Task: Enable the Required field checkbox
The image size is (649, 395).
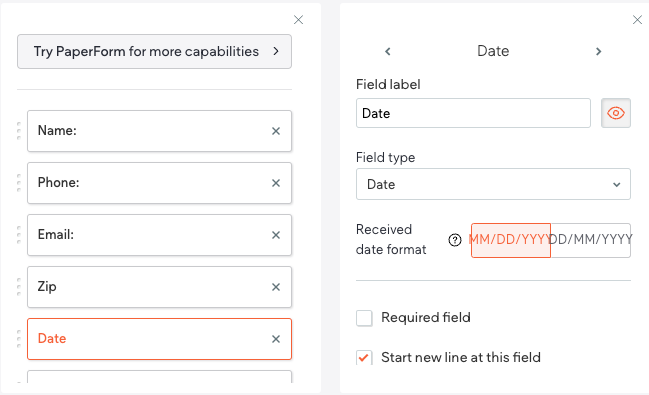Action: (364, 318)
